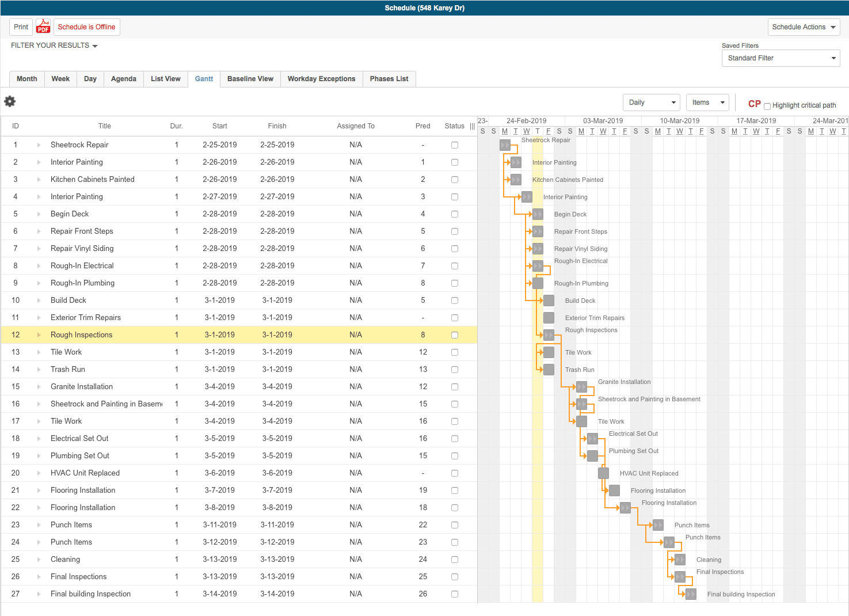Switch to the List View tab
The height and width of the screenshot is (616, 849).
click(x=166, y=79)
